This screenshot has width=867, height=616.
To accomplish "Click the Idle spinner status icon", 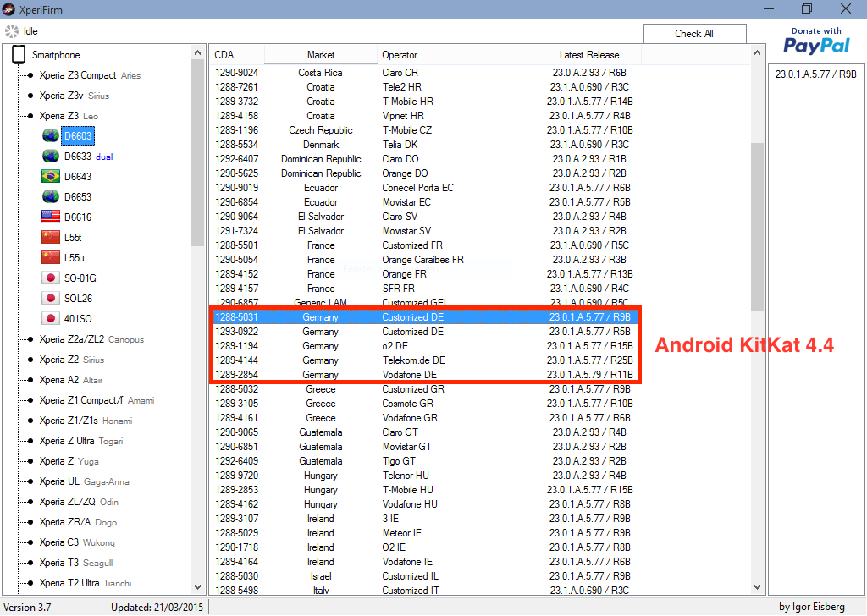I will [x=12, y=31].
